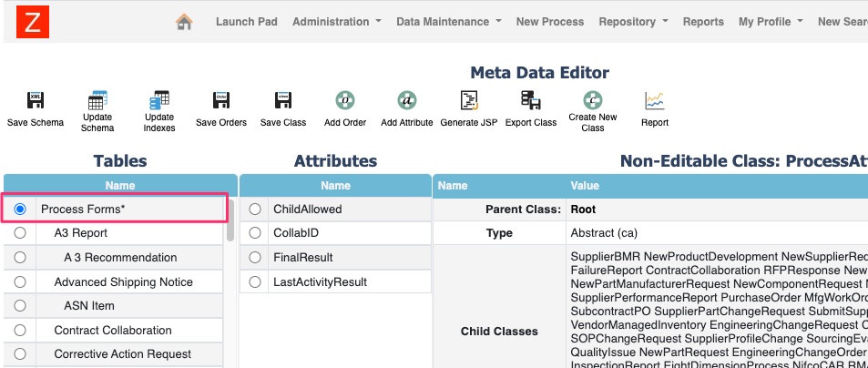Select Advanced Shipping Notice radio button
The width and height of the screenshot is (868, 368).
(20, 281)
